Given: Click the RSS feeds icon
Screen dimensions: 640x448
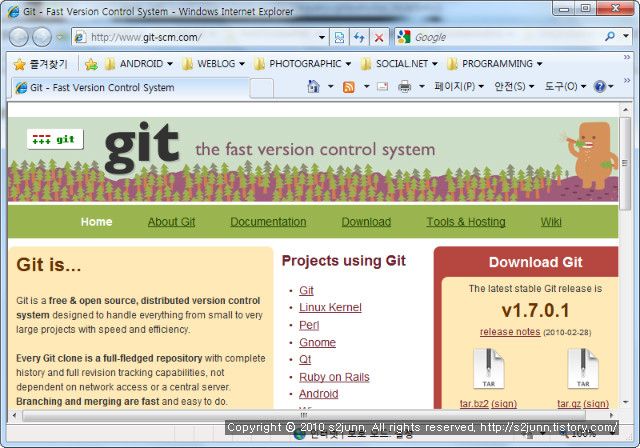Looking at the screenshot, I should point(349,86).
